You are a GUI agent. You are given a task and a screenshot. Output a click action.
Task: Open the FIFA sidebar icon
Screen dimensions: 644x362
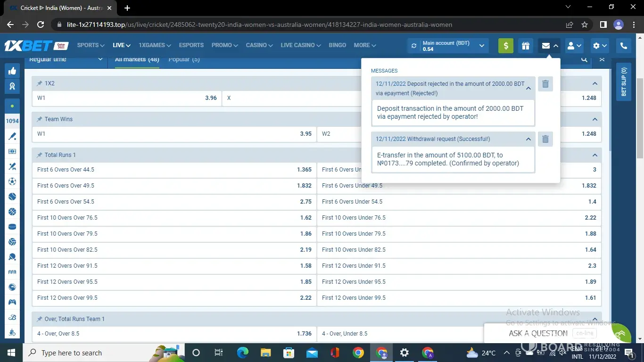(12, 272)
